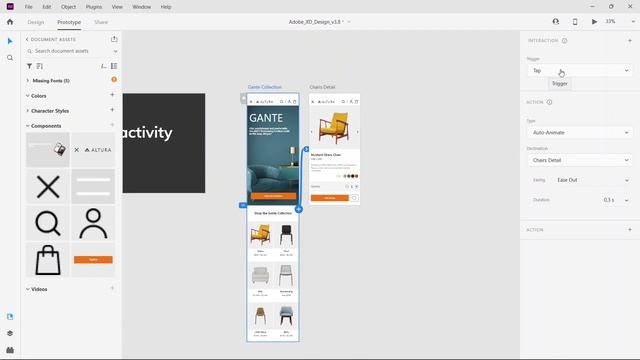Click the blue wire connector arrow handle
Screen dimensions: 640x360
click(x=307, y=149)
